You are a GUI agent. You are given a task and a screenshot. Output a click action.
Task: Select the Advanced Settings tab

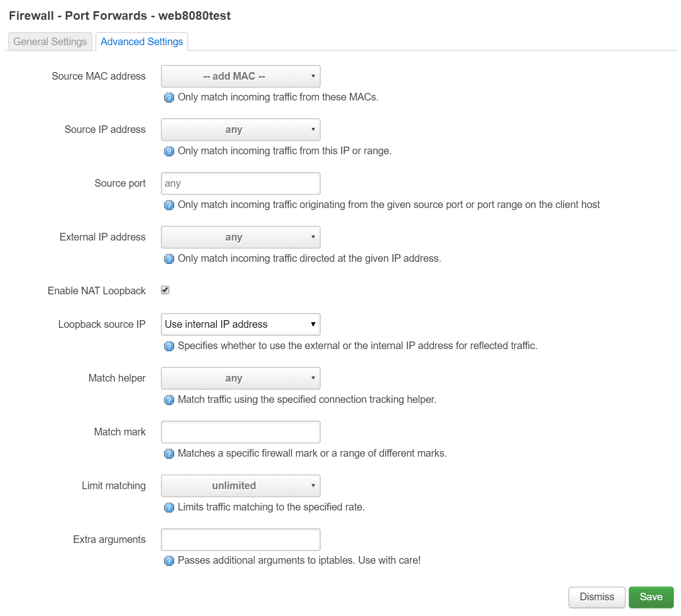click(x=142, y=42)
